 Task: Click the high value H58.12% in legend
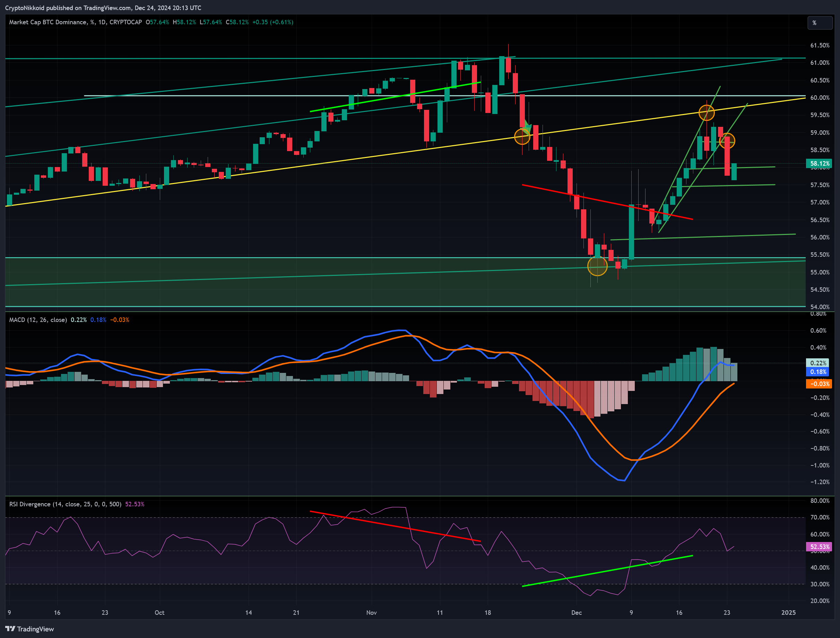[184, 22]
